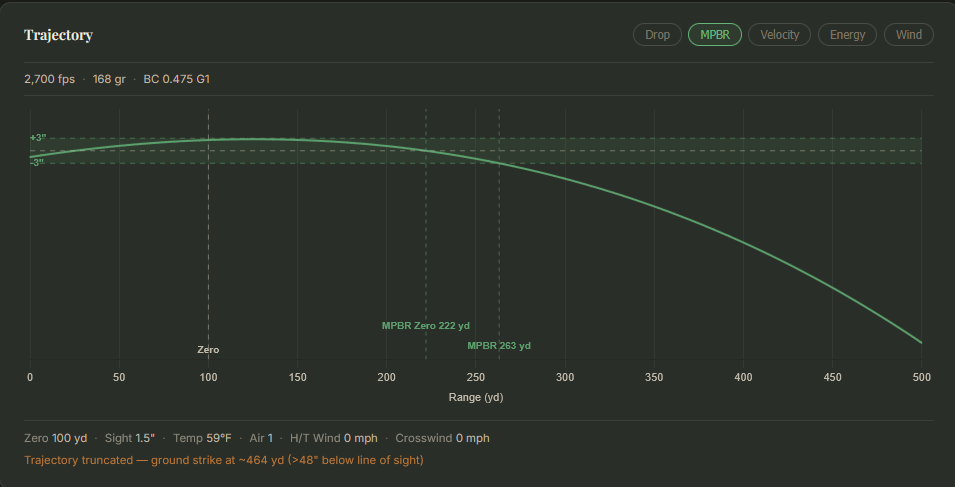
Task: Click the H/T Wind 0 mph setting
Action: pos(334,438)
